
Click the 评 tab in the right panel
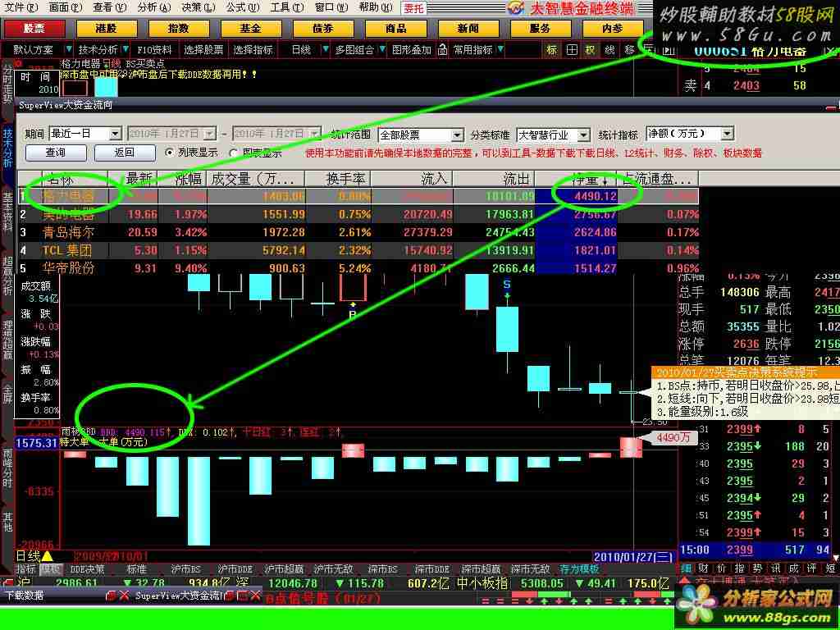[812, 568]
